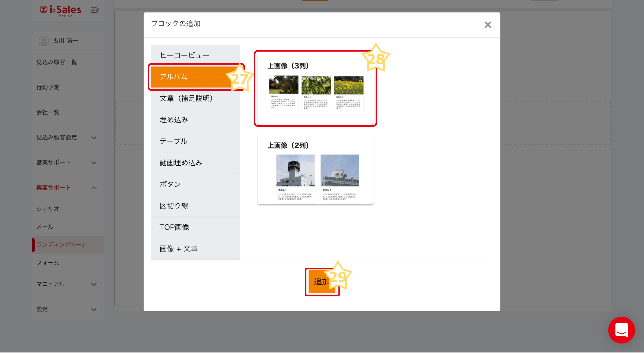Expand the マニュアル menu chevron

click(x=94, y=284)
